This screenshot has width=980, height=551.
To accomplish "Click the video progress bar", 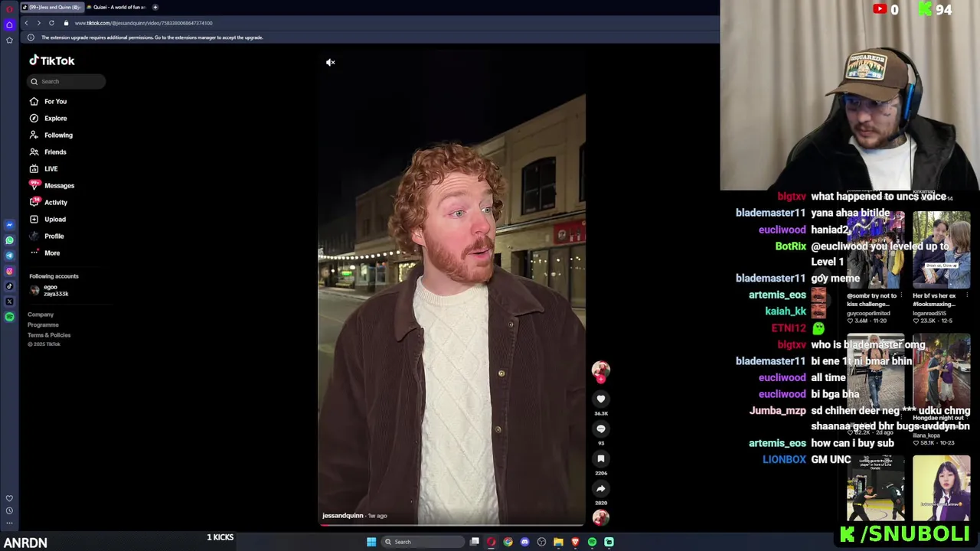I will (x=452, y=525).
